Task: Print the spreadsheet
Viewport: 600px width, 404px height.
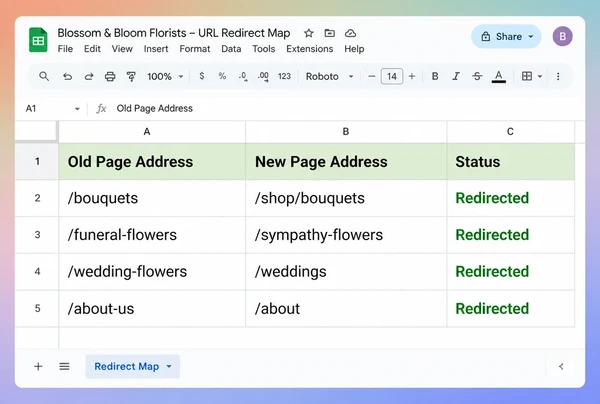Action: (110, 77)
